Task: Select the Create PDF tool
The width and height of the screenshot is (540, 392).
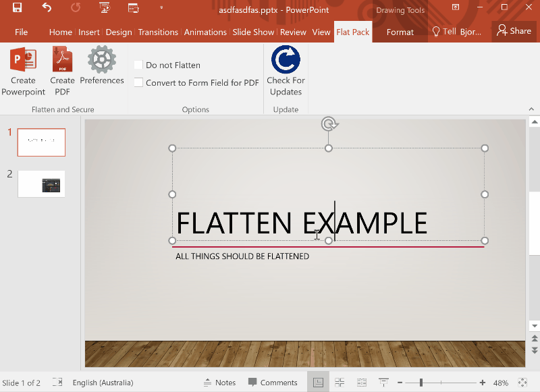Action: pyautogui.click(x=61, y=70)
